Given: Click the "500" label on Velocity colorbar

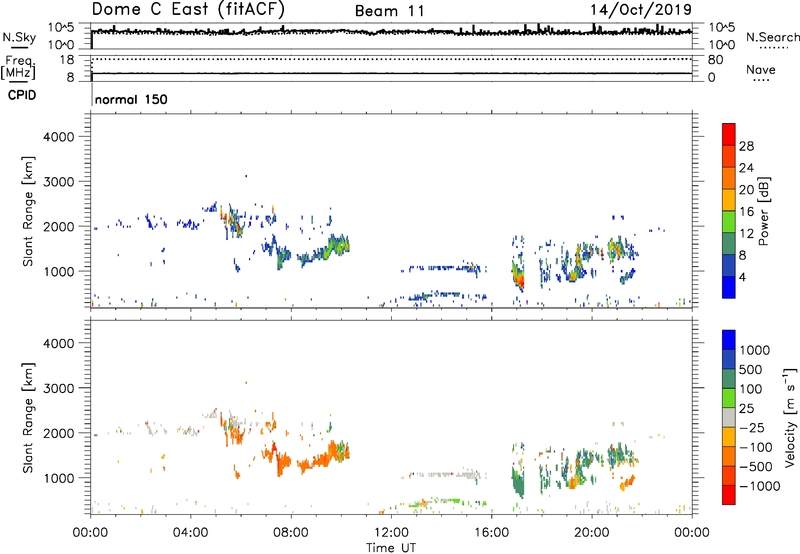Looking at the screenshot, I should coord(750,370).
